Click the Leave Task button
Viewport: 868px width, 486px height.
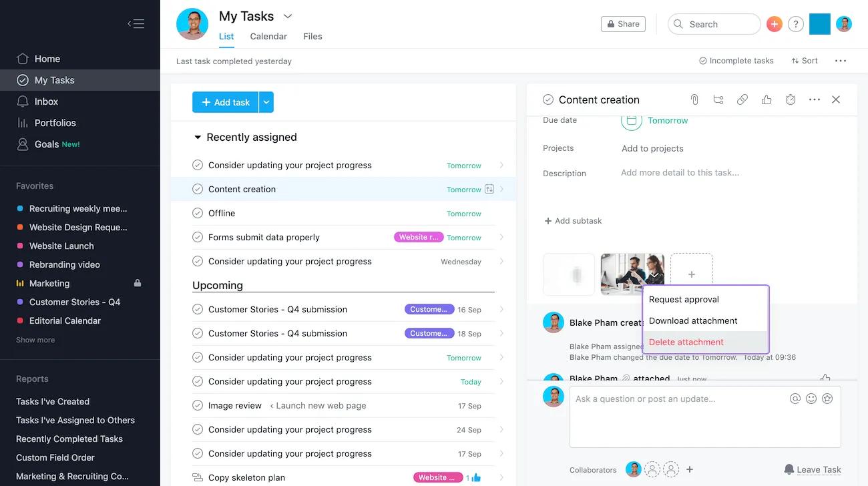tap(819, 469)
